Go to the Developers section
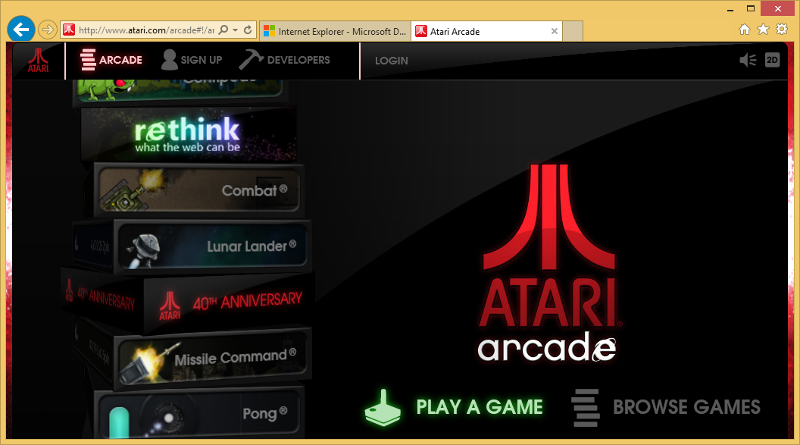The width and height of the screenshot is (800, 445). coord(285,60)
